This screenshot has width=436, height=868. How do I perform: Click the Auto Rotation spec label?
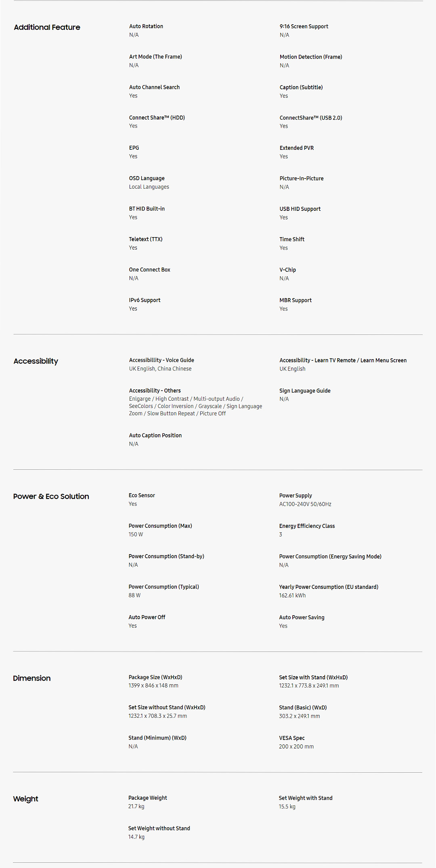(x=146, y=26)
